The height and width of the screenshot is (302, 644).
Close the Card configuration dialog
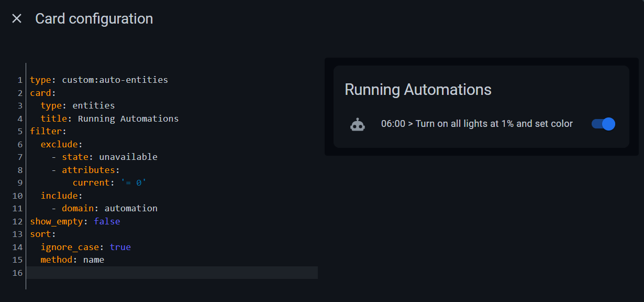(16, 18)
